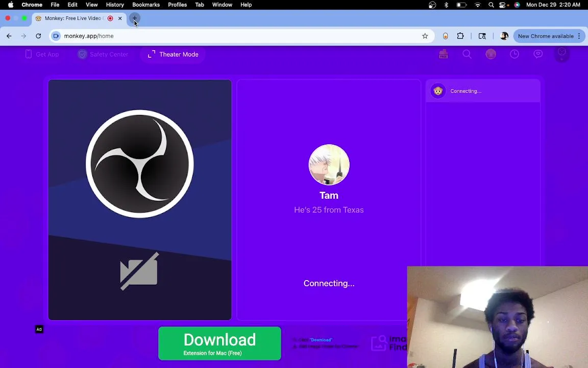The width and height of the screenshot is (588, 368).
Task: Open the Safety Center link
Action: tap(103, 54)
